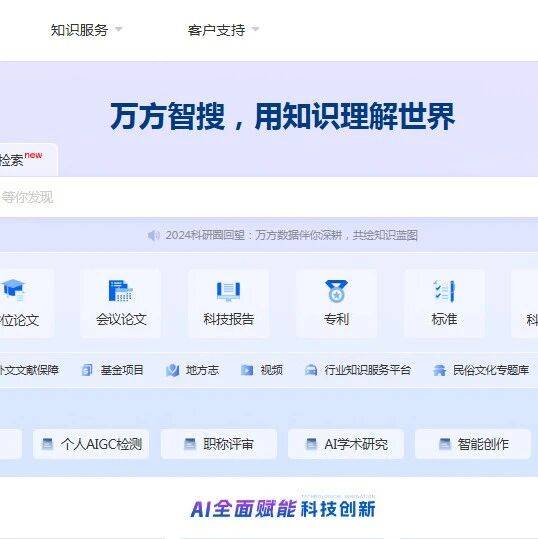Image resolution: width=538 pixels, height=539 pixels.
Task: Open the 基金项目 text link
Action: coord(122,370)
